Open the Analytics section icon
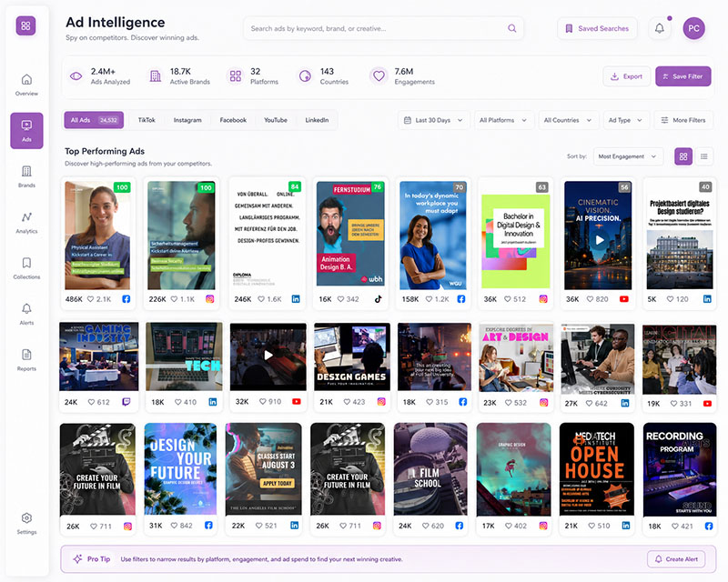This screenshot has height=582, width=728. click(x=26, y=217)
